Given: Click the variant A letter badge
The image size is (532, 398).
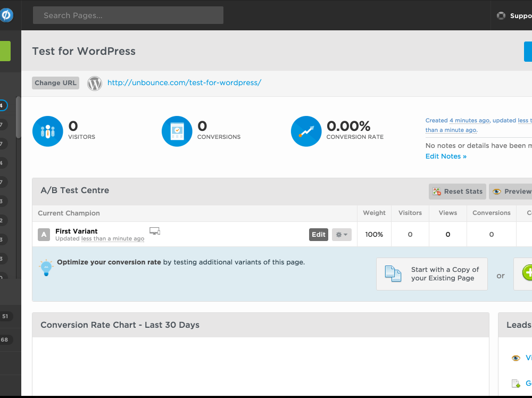Looking at the screenshot, I should click(44, 235).
